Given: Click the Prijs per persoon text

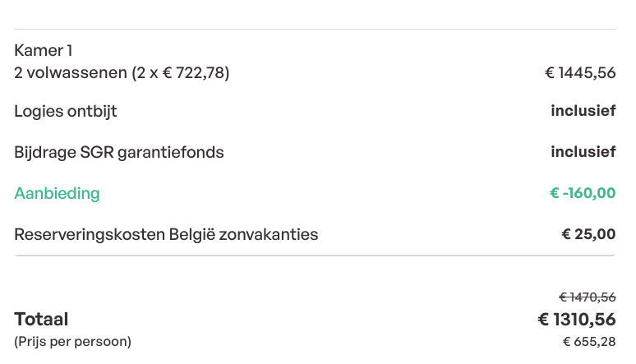Looking at the screenshot, I should 72,342.
